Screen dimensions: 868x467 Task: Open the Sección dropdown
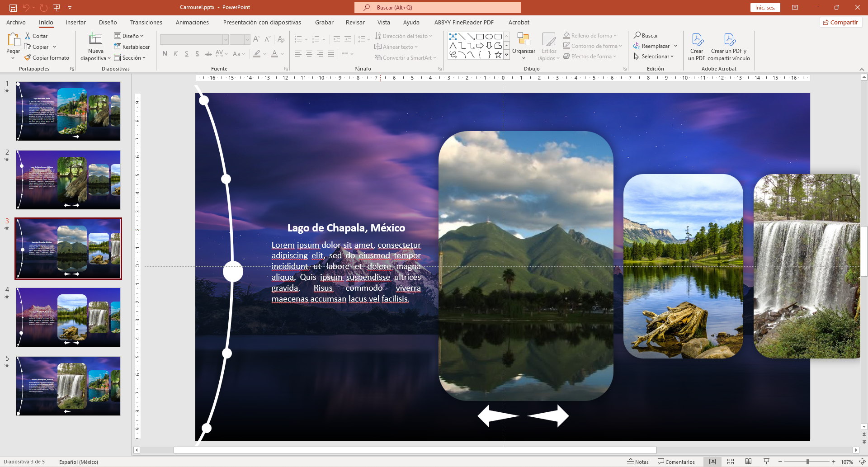tap(130, 58)
